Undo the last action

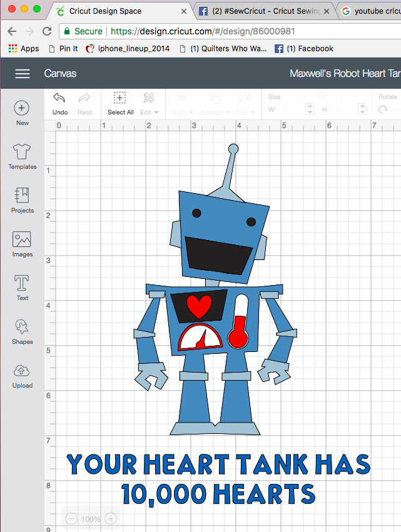pyautogui.click(x=60, y=104)
